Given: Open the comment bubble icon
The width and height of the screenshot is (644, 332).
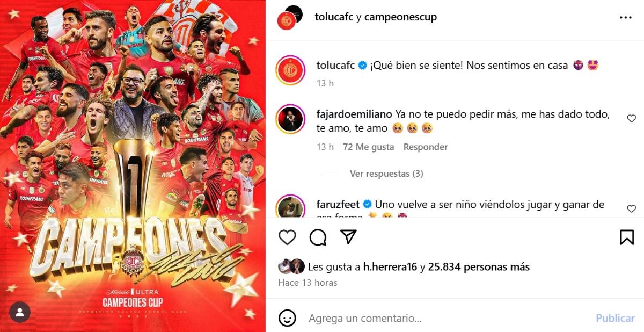Looking at the screenshot, I should tap(318, 237).
